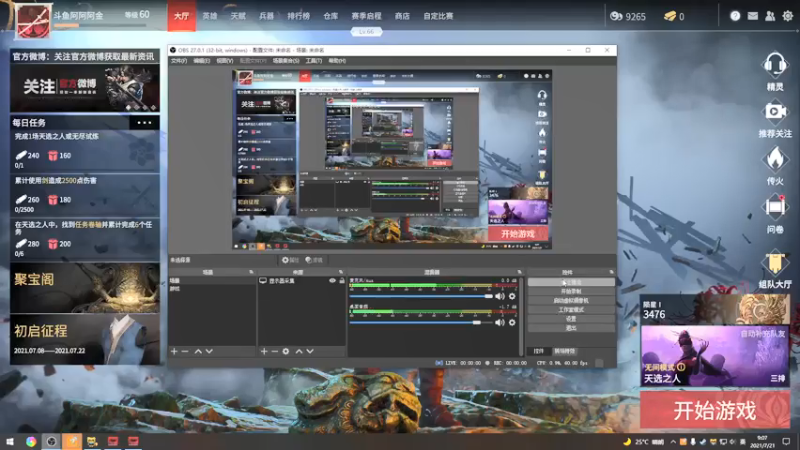Screen dimensions: 800x450
Task: Click 启动虚拟摄像机 in OBS controls
Action: point(571,301)
